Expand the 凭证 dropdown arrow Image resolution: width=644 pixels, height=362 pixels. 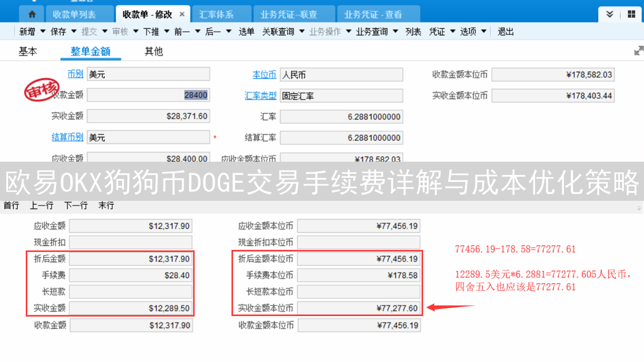point(453,32)
